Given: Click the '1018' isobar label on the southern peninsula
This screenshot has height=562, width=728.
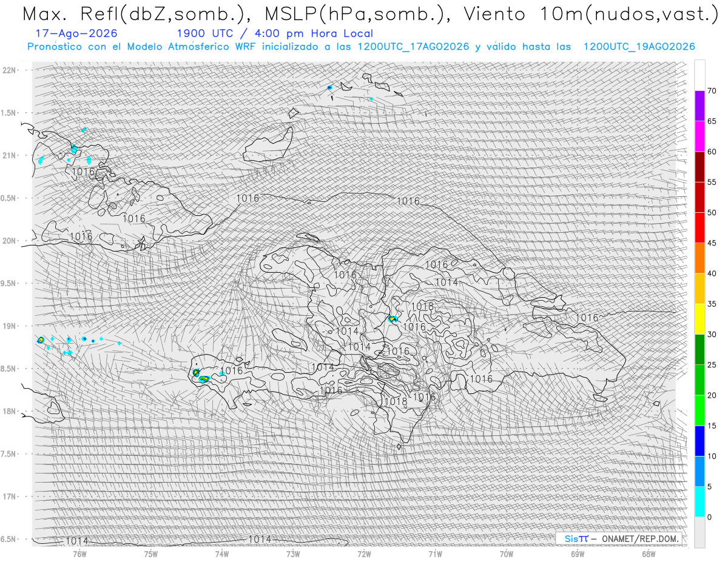Looking at the screenshot, I should click(x=396, y=401).
